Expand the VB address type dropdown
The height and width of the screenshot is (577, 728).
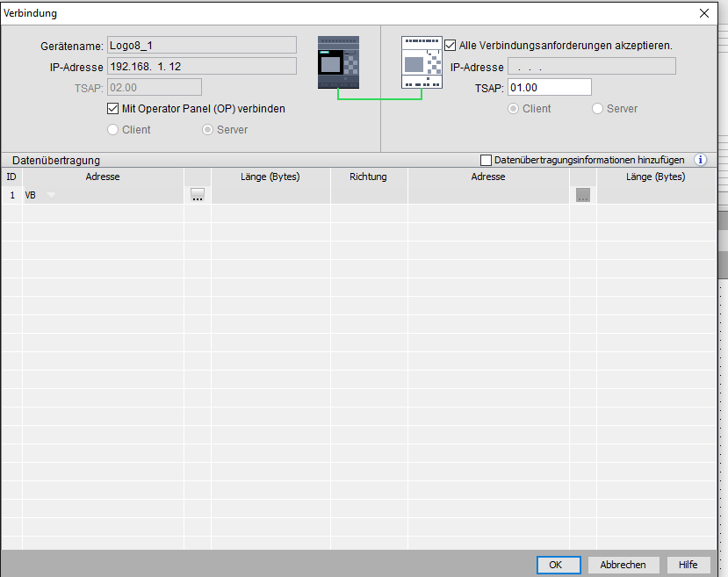click(51, 196)
